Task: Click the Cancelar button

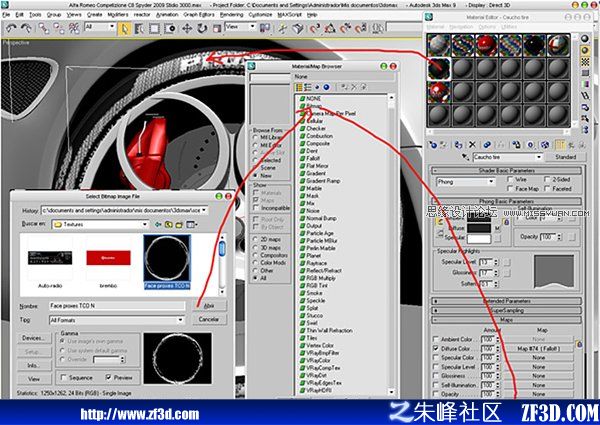Action: point(209,319)
